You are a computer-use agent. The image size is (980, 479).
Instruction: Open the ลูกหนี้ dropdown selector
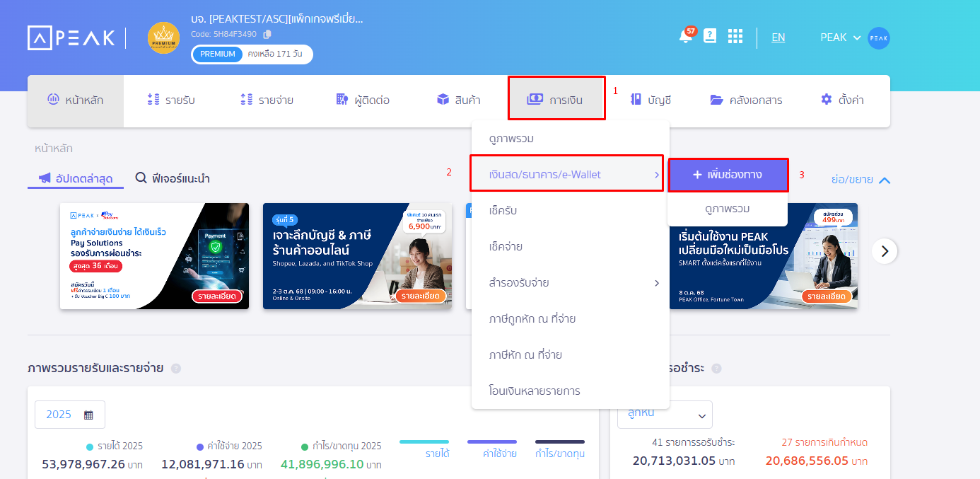(x=663, y=414)
